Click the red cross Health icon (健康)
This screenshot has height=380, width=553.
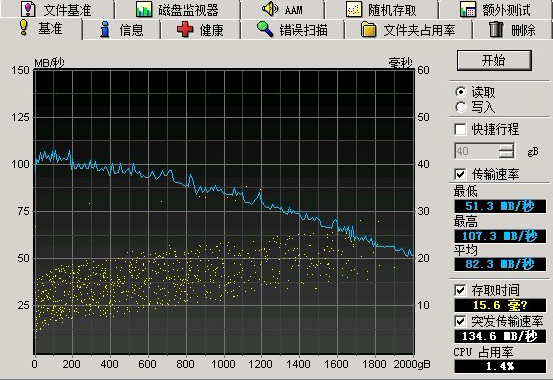coord(185,29)
